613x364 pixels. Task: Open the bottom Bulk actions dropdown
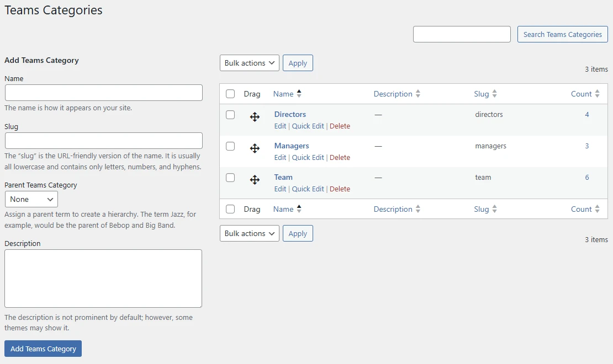point(249,233)
